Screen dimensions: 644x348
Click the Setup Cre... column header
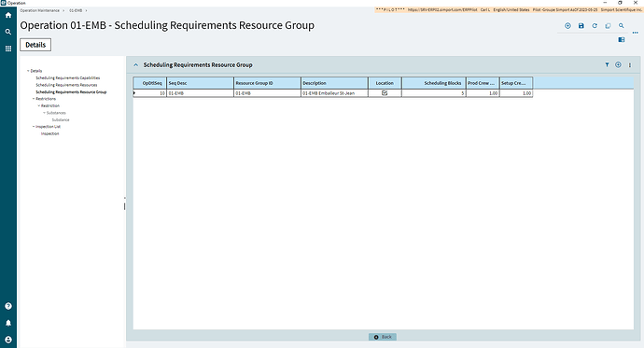coord(516,83)
